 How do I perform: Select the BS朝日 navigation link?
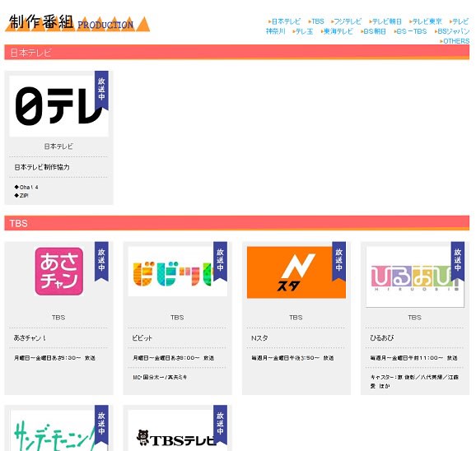(x=373, y=31)
